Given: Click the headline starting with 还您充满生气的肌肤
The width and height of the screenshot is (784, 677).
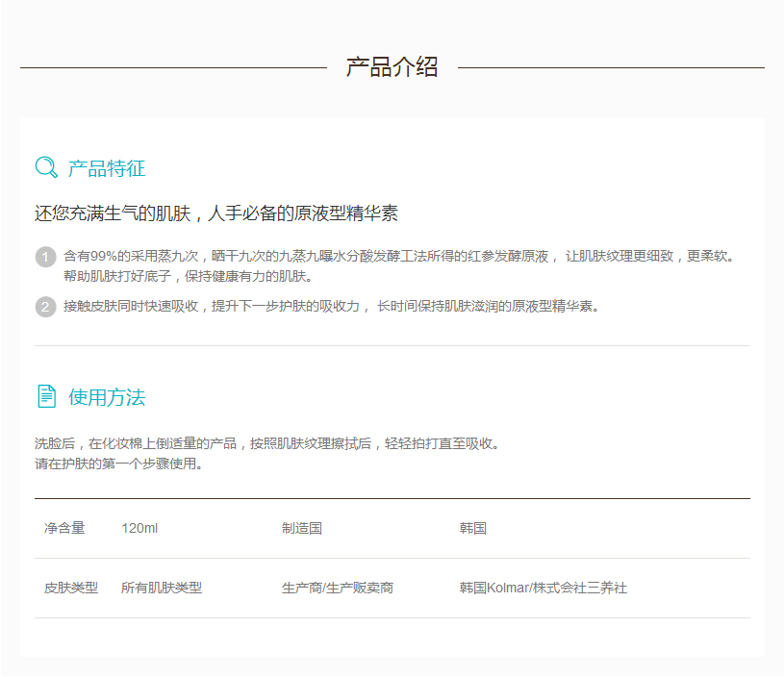Looking at the screenshot, I should [216, 213].
